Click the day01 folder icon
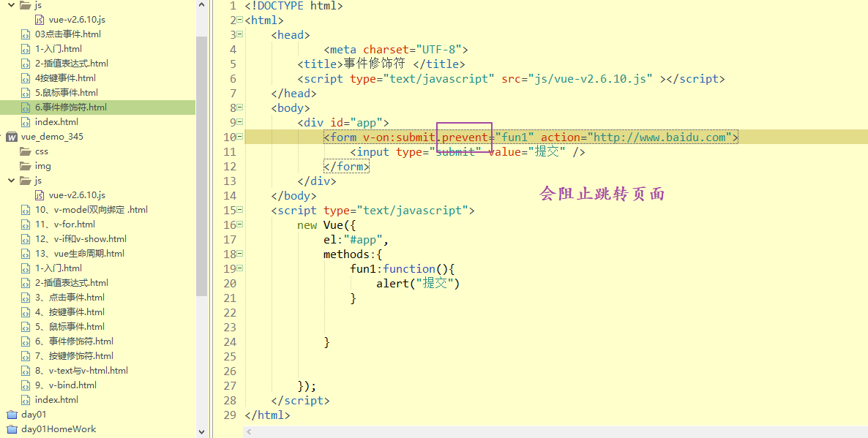868x438 pixels. coord(12,414)
